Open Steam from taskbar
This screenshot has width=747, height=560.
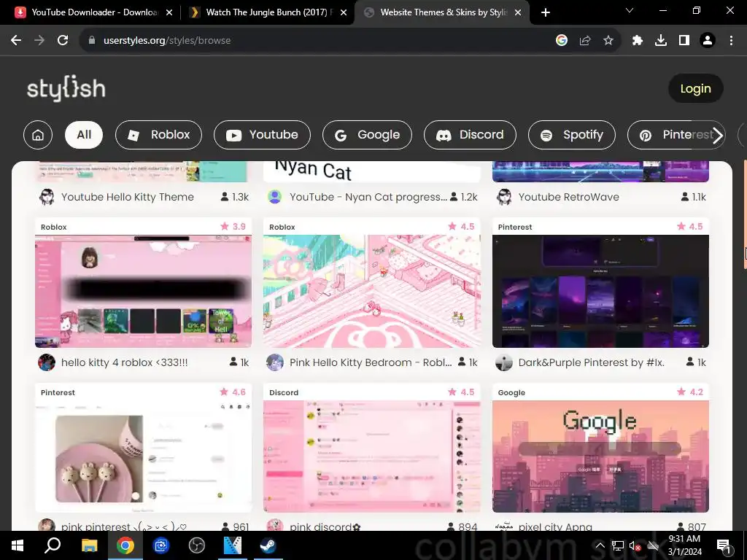268,545
